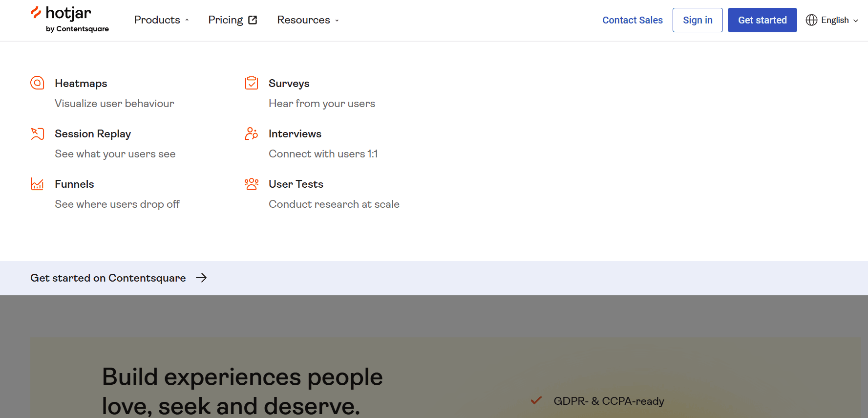Image resolution: width=868 pixels, height=418 pixels.
Task: Click 'Visualize user behaviour' text
Action: tap(114, 103)
